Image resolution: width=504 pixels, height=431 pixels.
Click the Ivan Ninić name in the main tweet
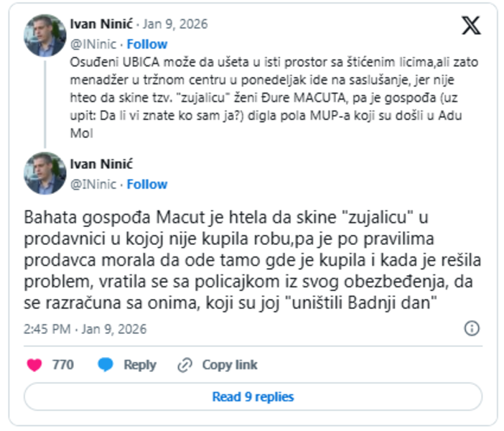click(102, 164)
